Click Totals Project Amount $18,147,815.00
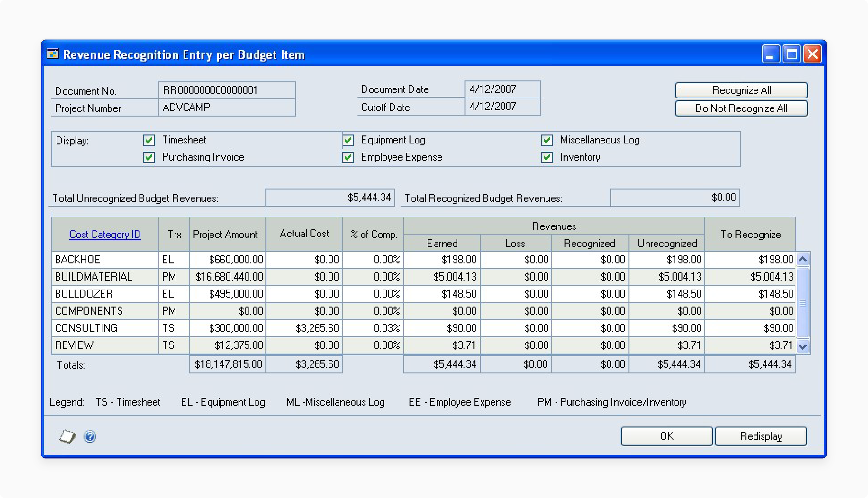Viewport: 868px width, 498px height. 228,364
